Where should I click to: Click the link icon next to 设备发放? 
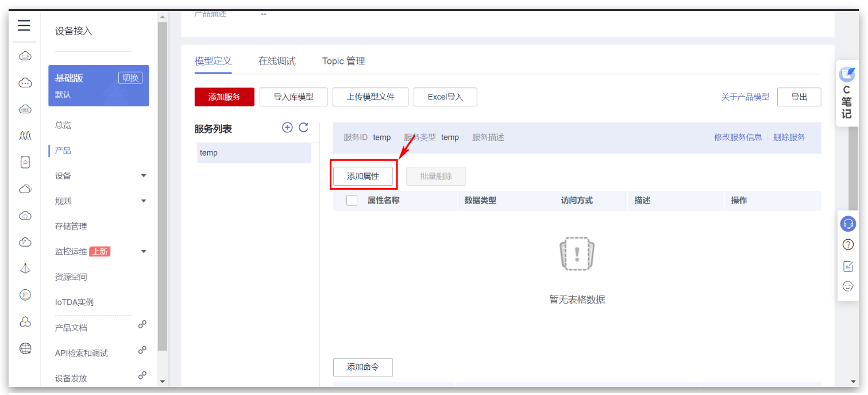point(142,375)
